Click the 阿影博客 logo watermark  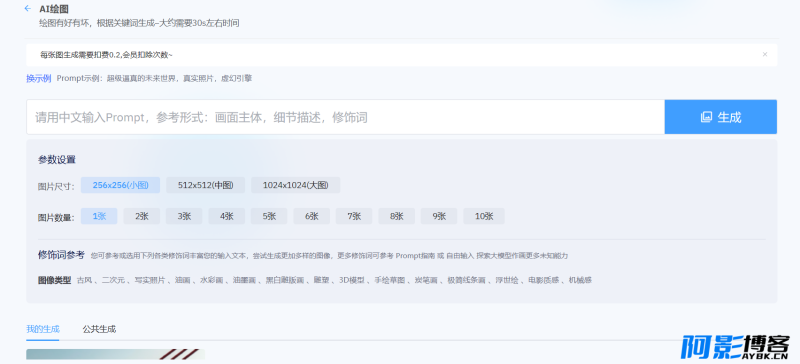click(735, 348)
